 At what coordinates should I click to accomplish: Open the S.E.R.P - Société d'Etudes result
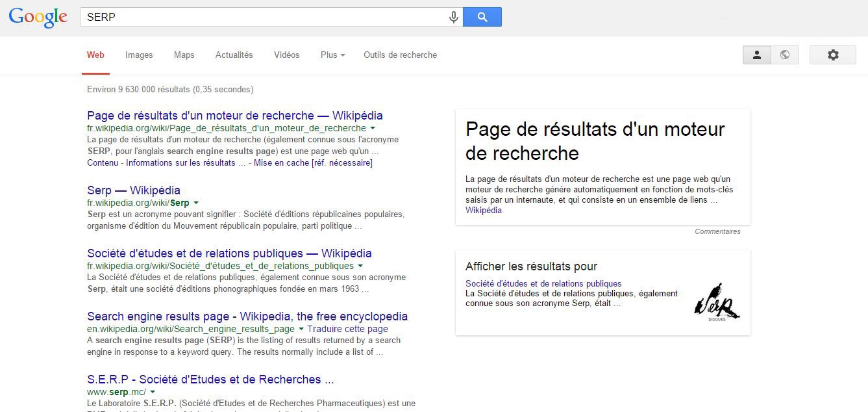(x=210, y=380)
